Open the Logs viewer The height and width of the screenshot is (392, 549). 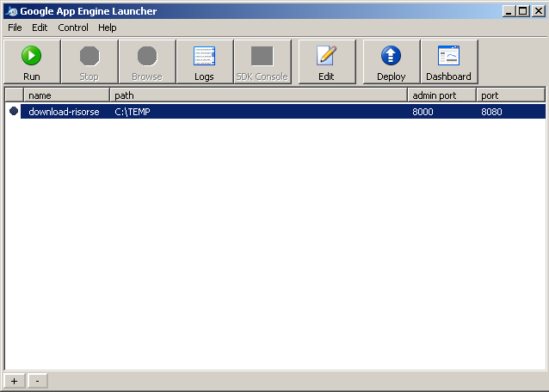pyautogui.click(x=205, y=62)
